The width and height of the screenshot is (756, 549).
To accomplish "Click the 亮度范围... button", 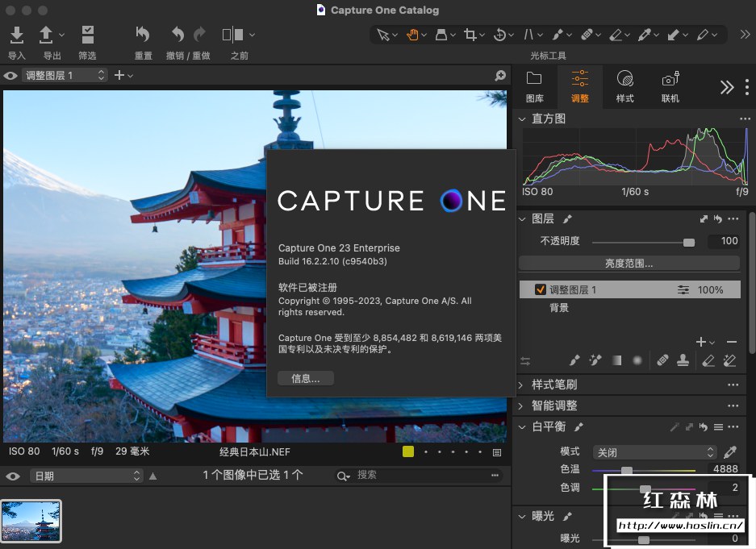I will click(x=629, y=264).
